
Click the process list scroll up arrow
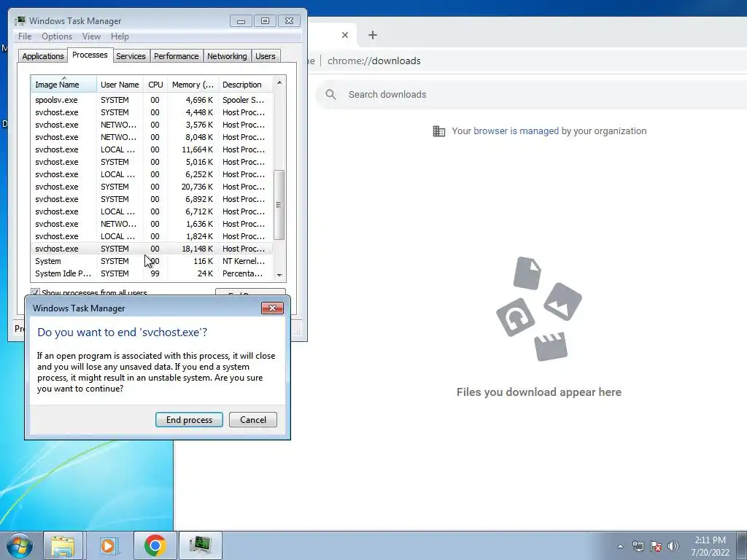pyautogui.click(x=279, y=82)
